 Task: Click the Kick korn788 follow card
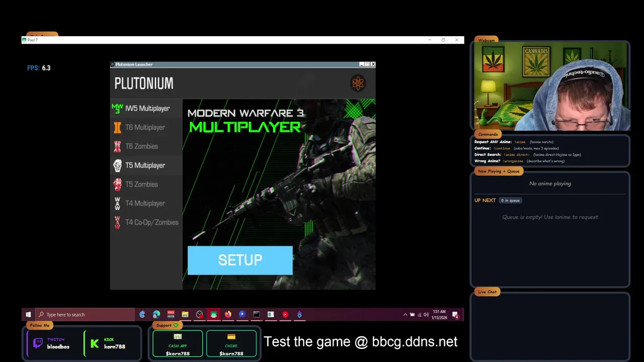click(x=111, y=343)
